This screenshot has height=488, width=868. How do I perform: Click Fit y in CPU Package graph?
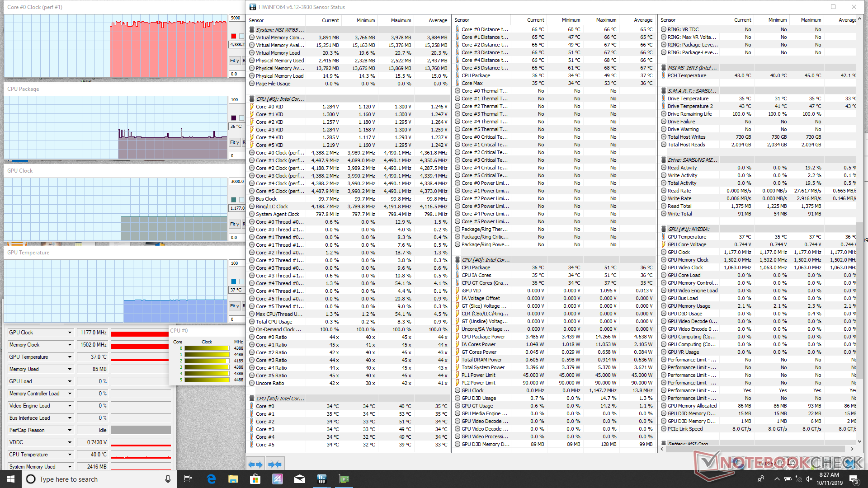click(235, 142)
